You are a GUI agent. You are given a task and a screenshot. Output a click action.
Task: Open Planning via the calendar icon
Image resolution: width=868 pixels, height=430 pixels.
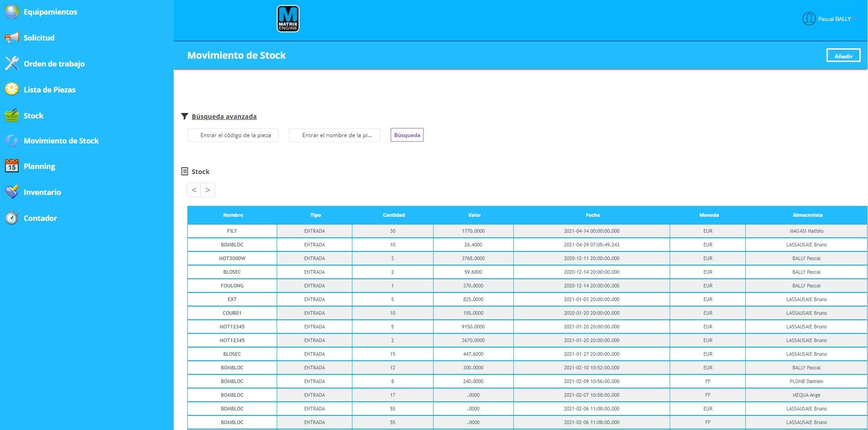(11, 166)
